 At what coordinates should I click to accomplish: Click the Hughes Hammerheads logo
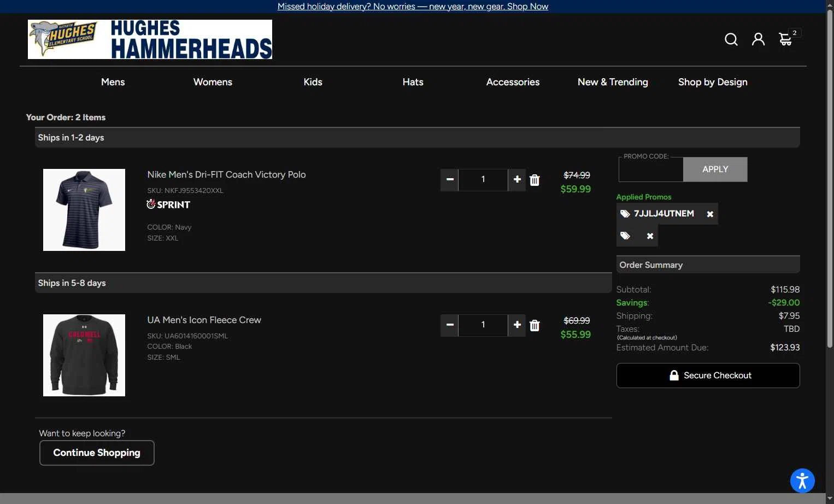tap(150, 39)
